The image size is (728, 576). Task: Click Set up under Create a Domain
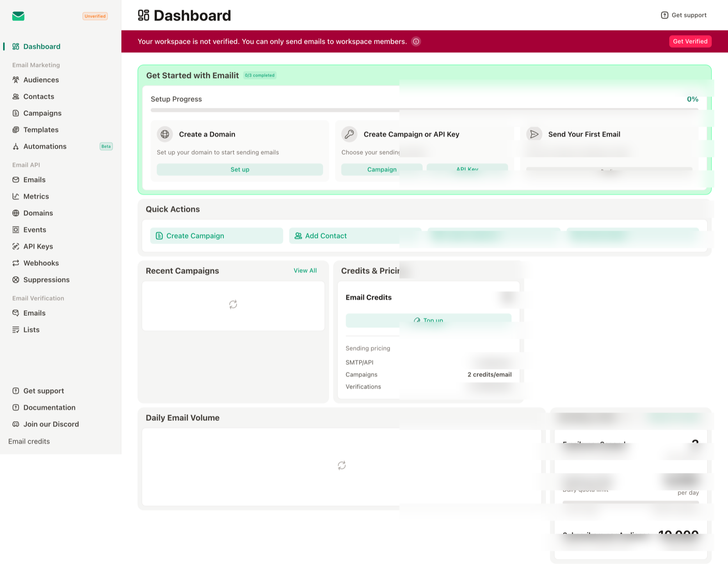pyautogui.click(x=240, y=170)
